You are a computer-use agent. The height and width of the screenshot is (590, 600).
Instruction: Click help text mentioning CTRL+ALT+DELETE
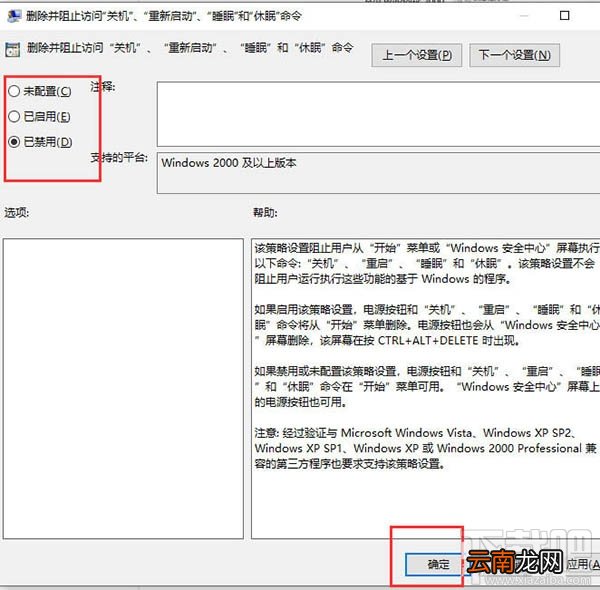pos(427,325)
